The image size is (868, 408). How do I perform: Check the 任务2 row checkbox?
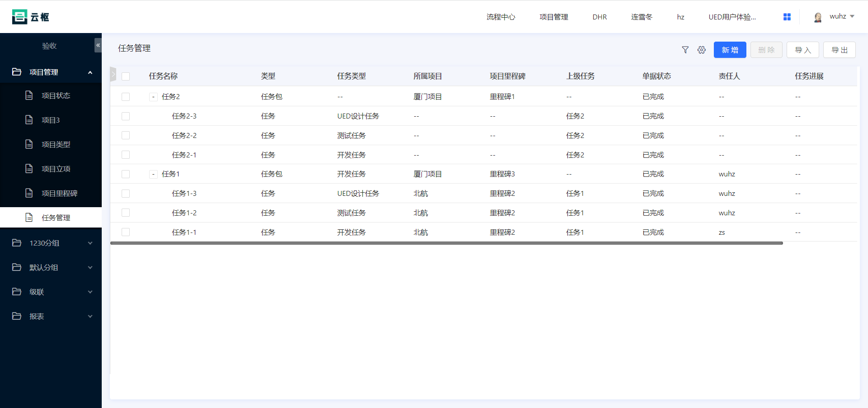click(x=126, y=97)
